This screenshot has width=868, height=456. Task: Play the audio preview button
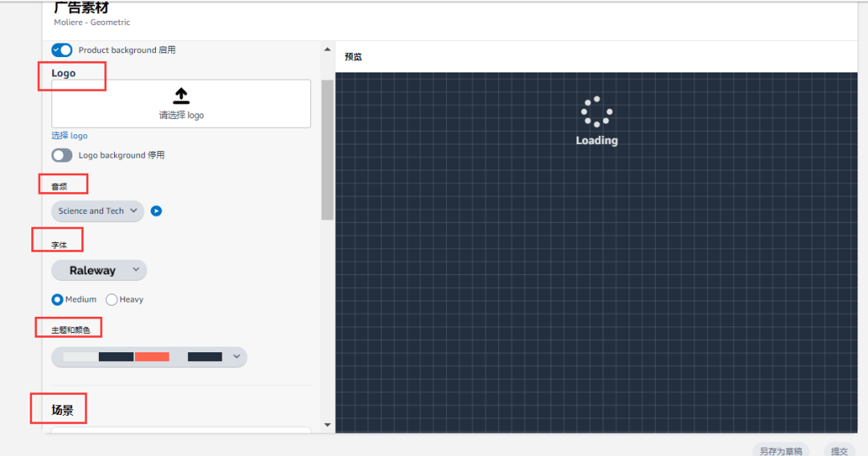click(x=156, y=211)
